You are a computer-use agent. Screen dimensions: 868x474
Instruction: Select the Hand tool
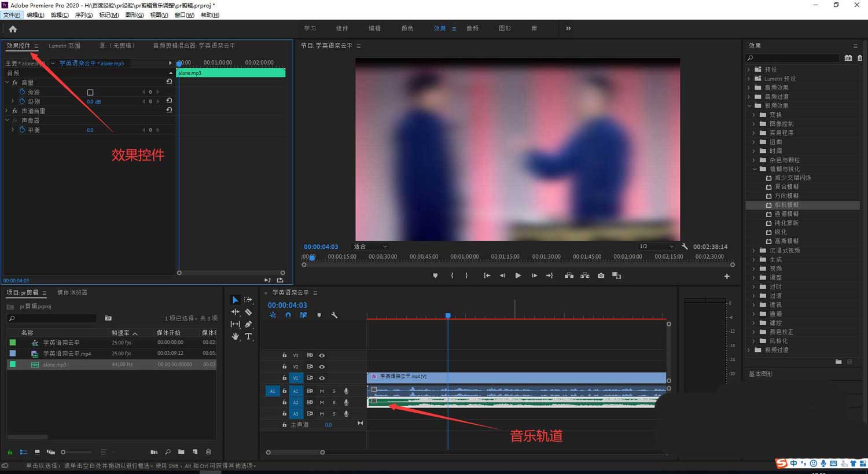coord(235,336)
